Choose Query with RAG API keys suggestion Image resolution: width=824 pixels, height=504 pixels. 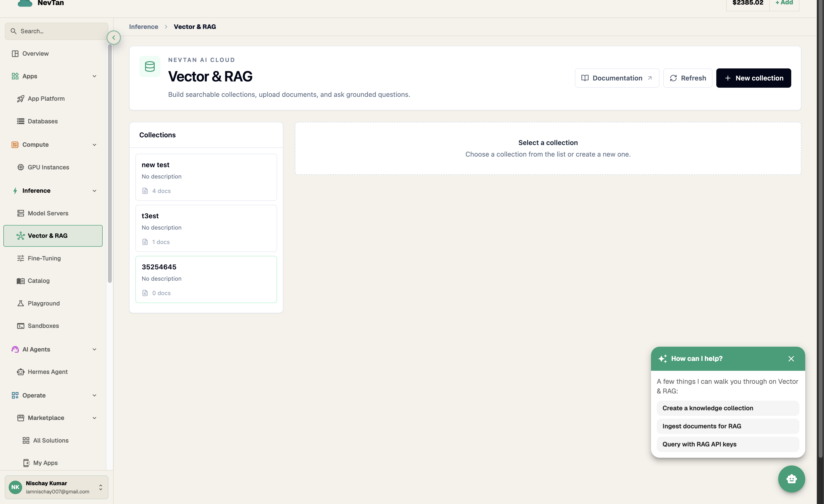[x=728, y=444]
